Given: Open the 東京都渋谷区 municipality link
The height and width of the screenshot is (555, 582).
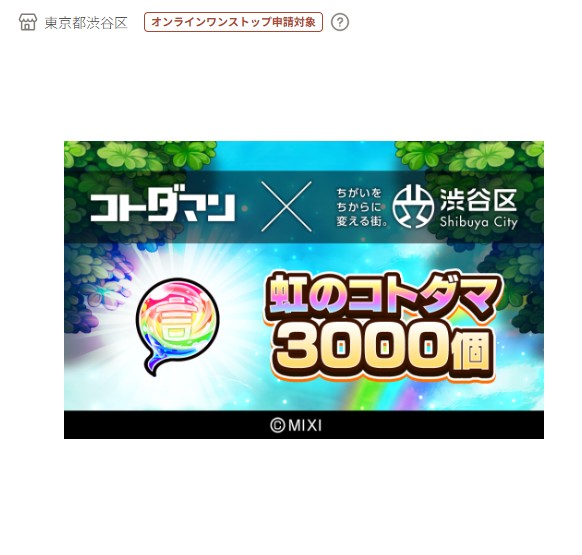Looking at the screenshot, I should (x=86, y=23).
